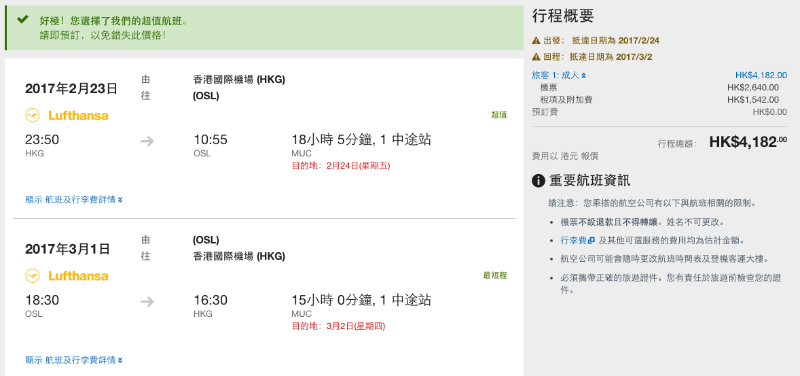Click the return OSL to HKG arrow icon

147,302
